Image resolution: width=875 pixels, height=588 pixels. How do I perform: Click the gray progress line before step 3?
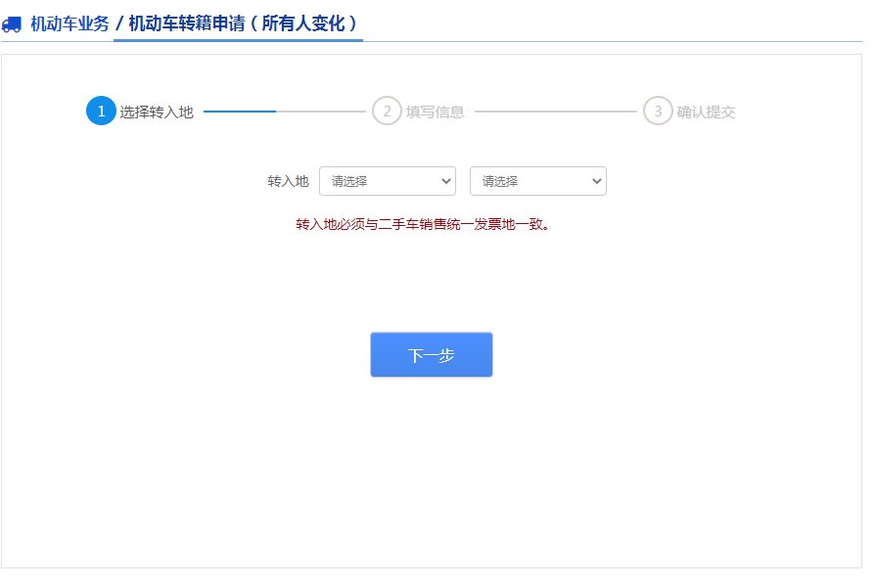556,112
